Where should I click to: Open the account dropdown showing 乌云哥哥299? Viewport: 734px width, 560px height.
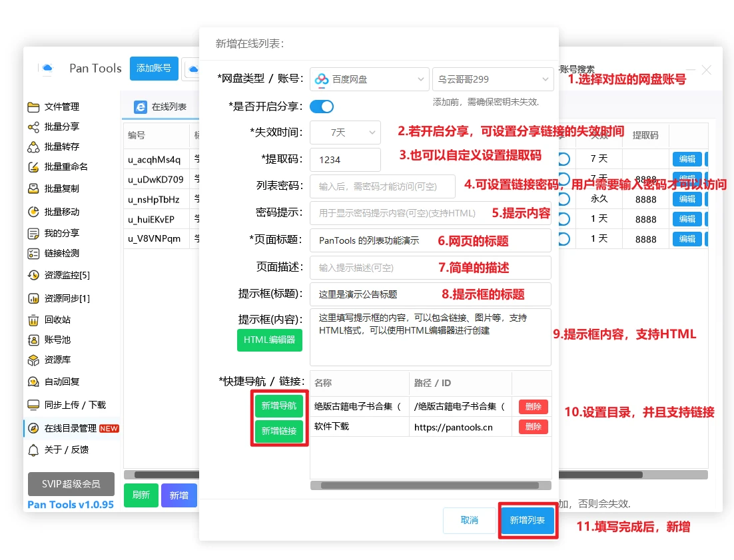click(492, 79)
